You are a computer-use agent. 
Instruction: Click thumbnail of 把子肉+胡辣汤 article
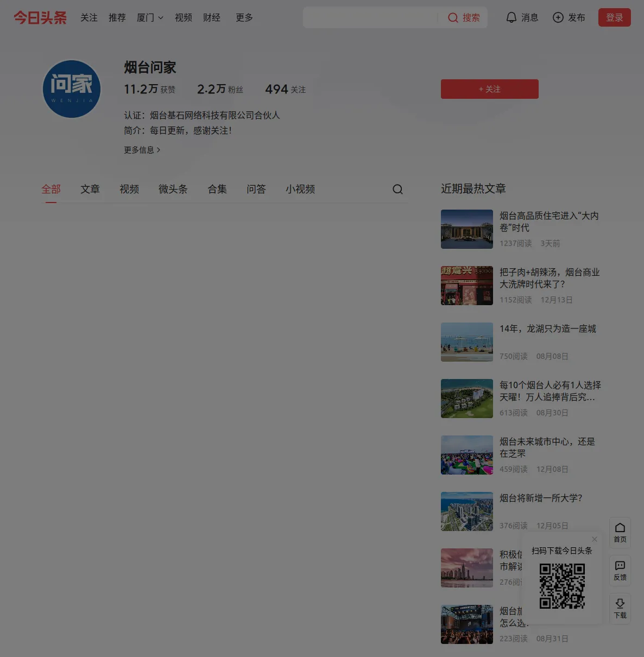tap(467, 286)
